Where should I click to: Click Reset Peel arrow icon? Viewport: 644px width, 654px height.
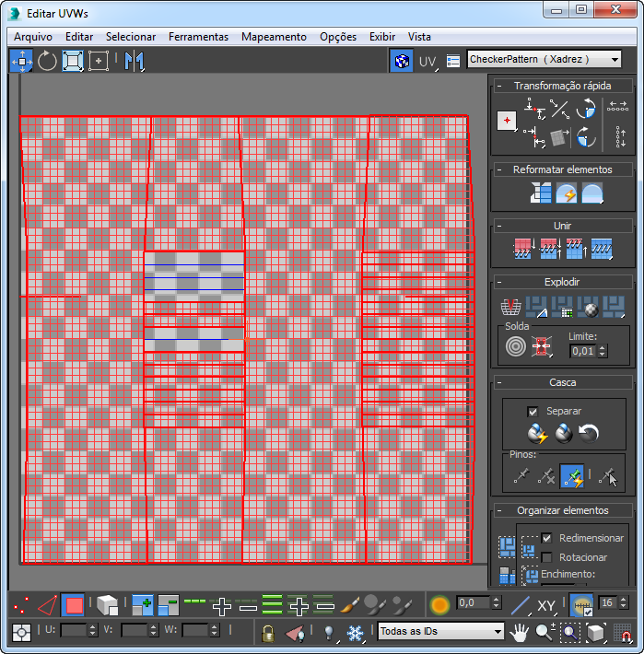(589, 433)
